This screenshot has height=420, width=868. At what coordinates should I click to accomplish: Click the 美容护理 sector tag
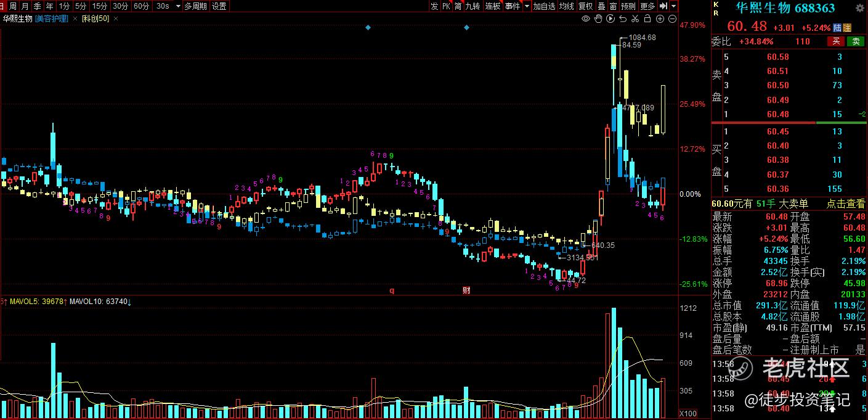point(52,19)
